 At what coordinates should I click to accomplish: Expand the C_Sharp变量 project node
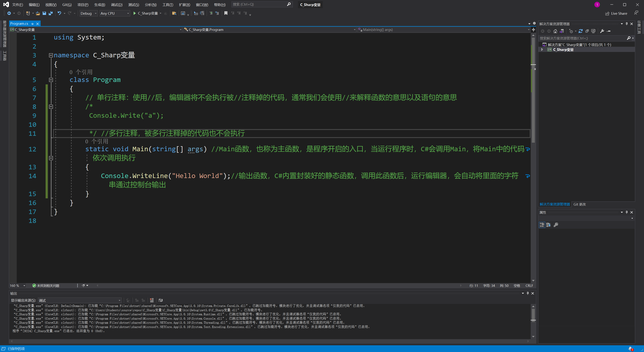(542, 50)
